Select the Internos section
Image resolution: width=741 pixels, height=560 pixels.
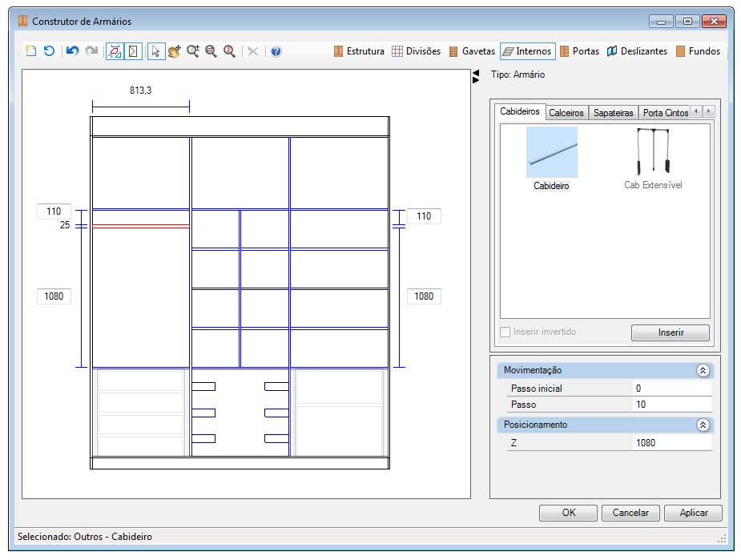coord(527,51)
